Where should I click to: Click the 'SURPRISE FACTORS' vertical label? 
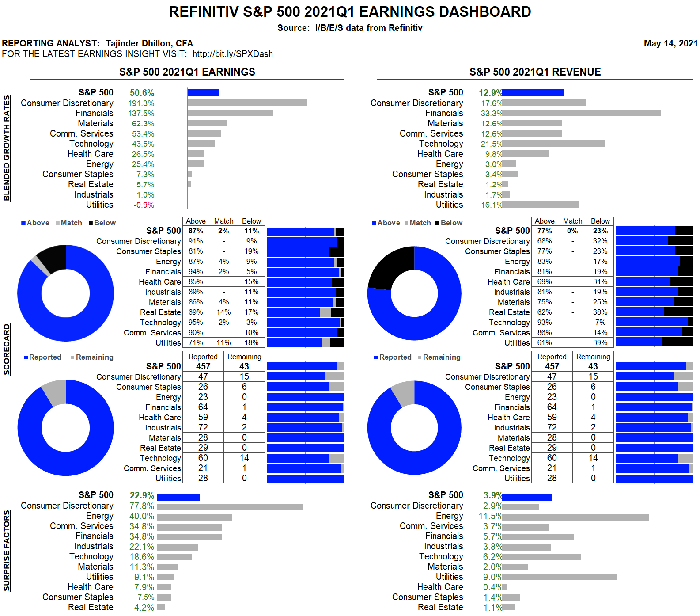click(x=7, y=551)
